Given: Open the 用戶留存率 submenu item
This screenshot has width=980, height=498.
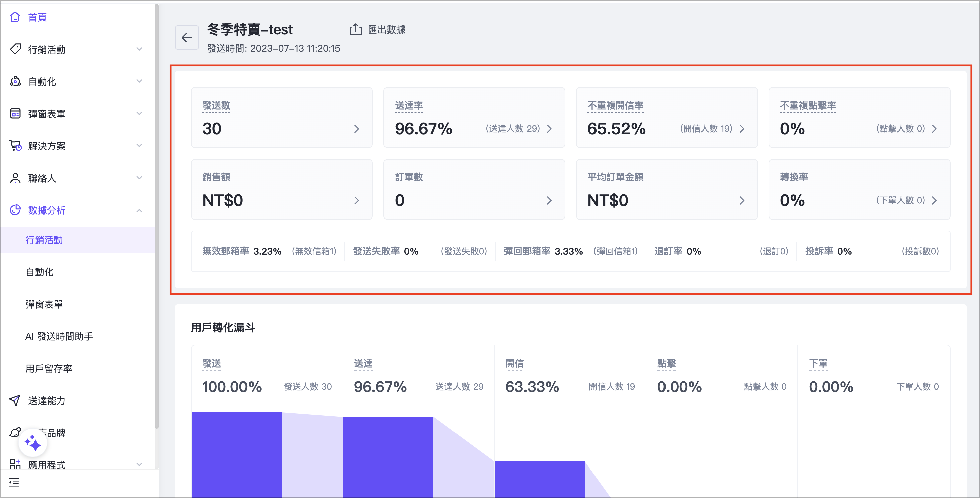Looking at the screenshot, I should [49, 369].
